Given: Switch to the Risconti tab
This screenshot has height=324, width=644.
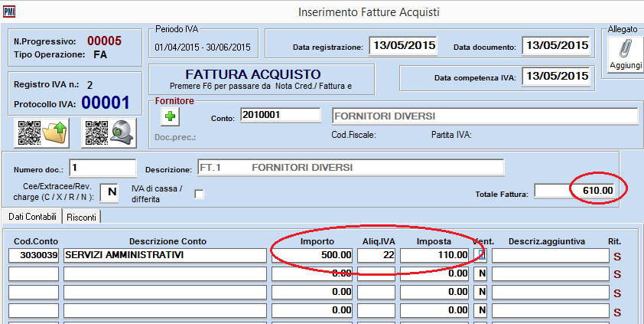Looking at the screenshot, I should pyautogui.click(x=82, y=218).
